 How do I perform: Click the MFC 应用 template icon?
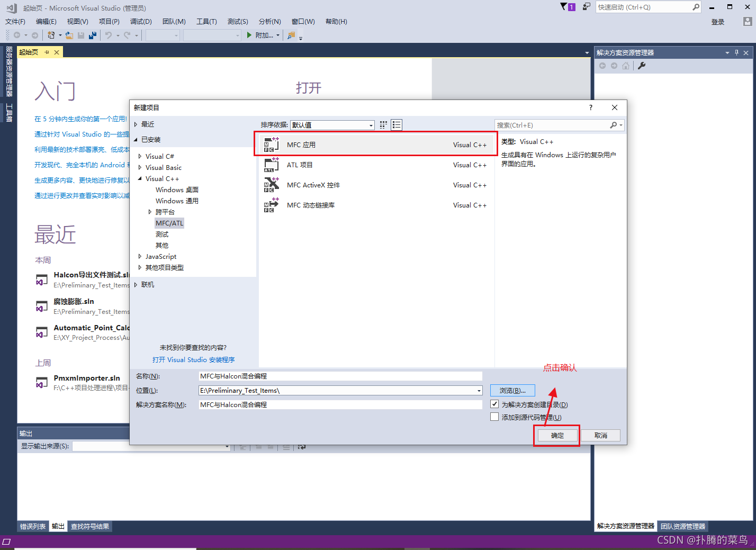271,145
